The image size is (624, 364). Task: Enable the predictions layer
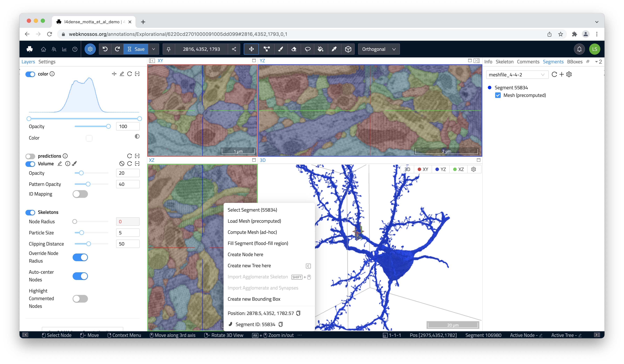point(30,156)
